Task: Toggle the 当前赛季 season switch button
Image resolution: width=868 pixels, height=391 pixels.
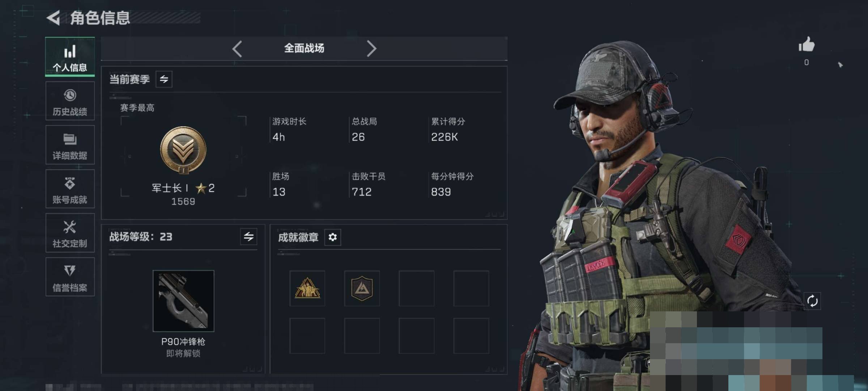Action: tap(164, 79)
